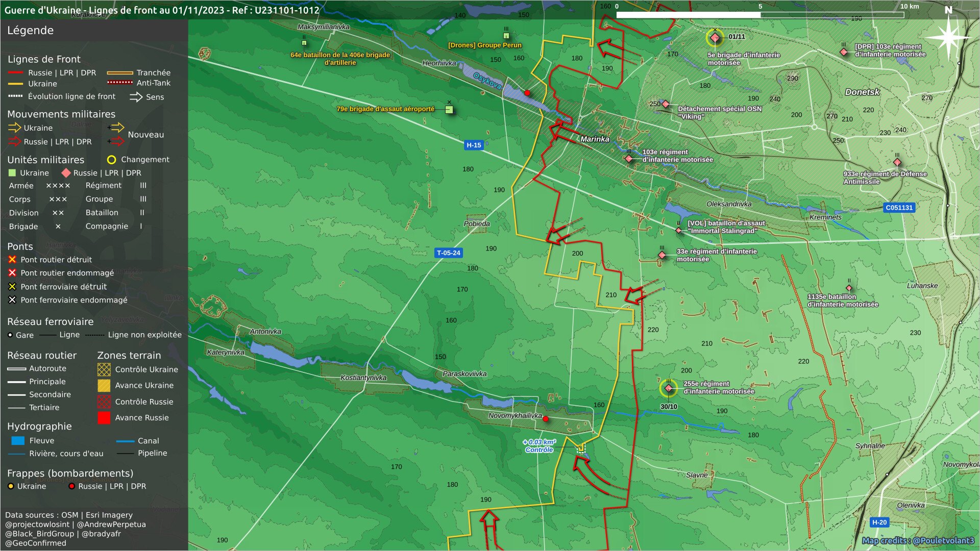Click the Katerynivka village label
This screenshot has width=980, height=551.
click(x=226, y=352)
